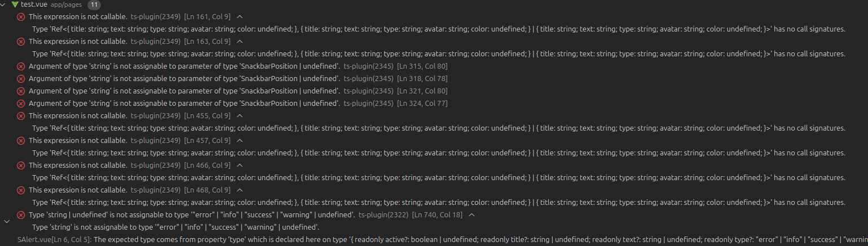This screenshot has height=246, width=868.
Task: Click error icon for Ln 740 problem
Action: click(x=21, y=215)
